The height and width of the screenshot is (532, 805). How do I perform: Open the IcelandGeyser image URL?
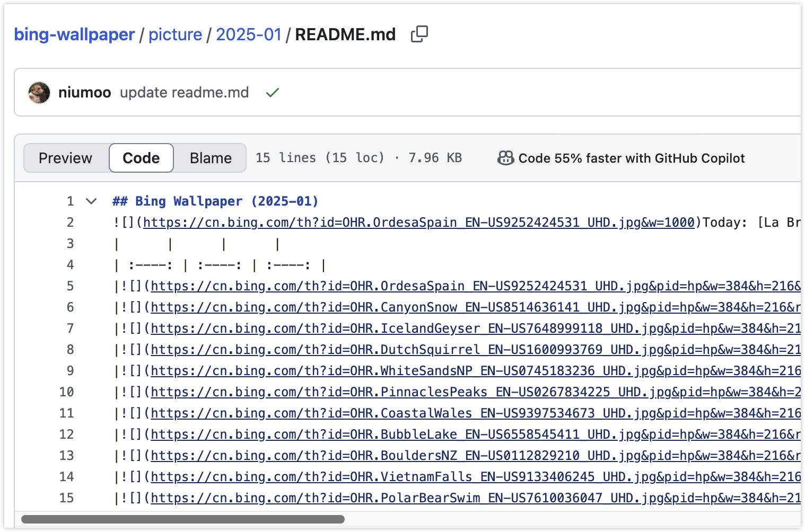(x=476, y=329)
